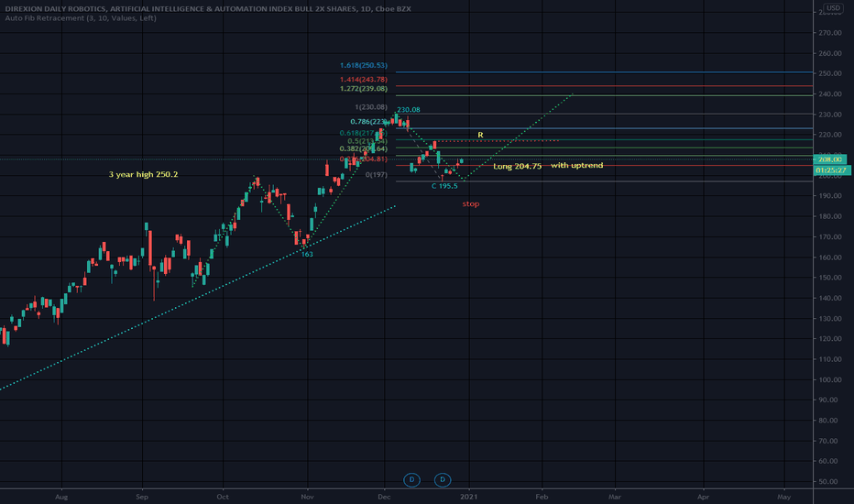Image resolution: width=854 pixels, height=504 pixels.
Task: Click the Apr label on time axis
Action: click(x=703, y=497)
